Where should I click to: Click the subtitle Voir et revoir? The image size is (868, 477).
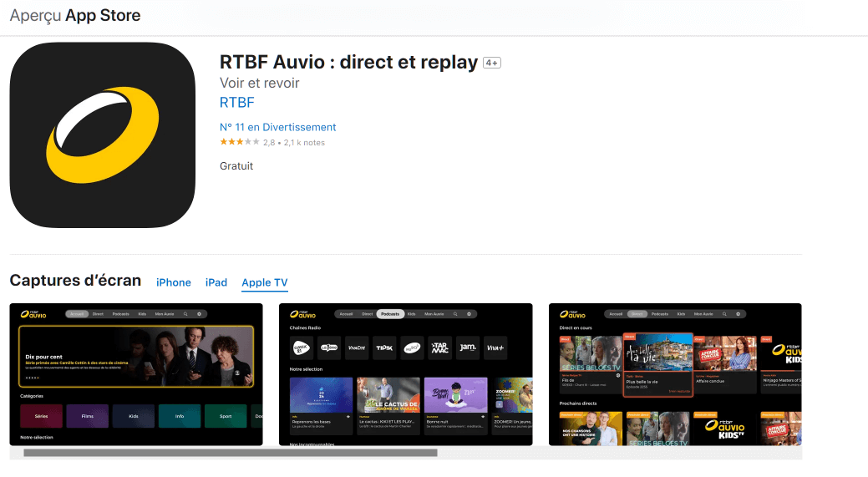[260, 83]
